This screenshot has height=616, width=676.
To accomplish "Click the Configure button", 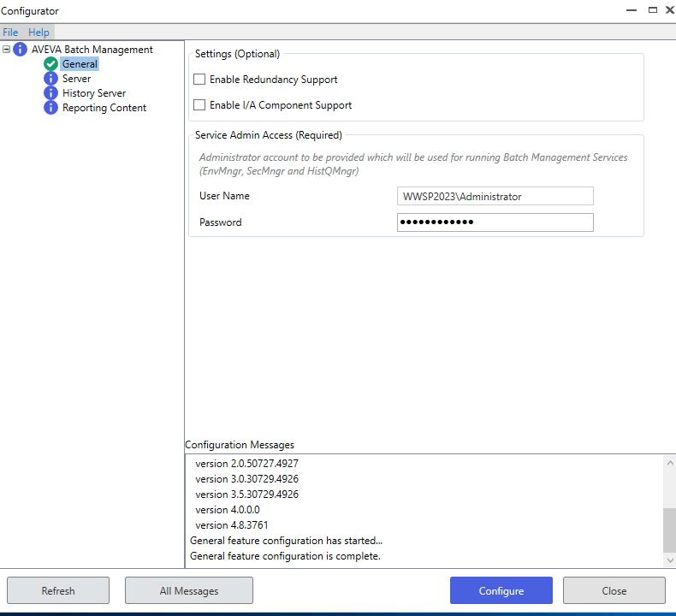I will pos(501,590).
